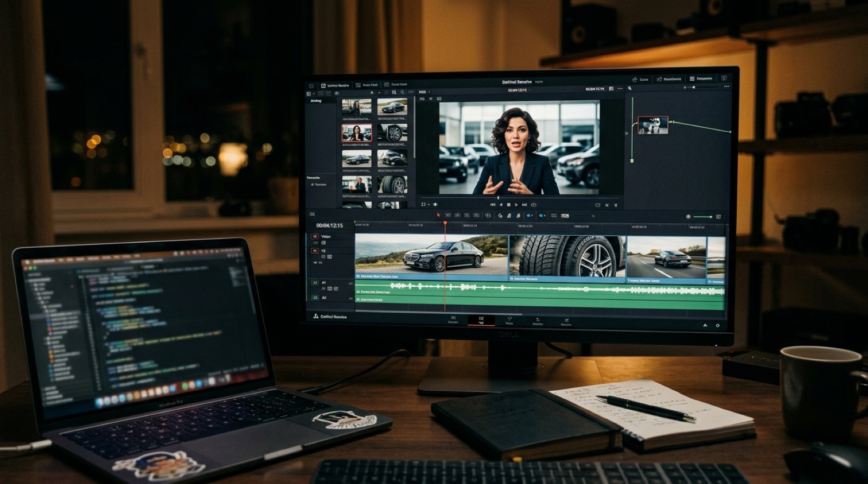Toggle the green A1 audio track badge
868x484 pixels.
click(x=315, y=282)
